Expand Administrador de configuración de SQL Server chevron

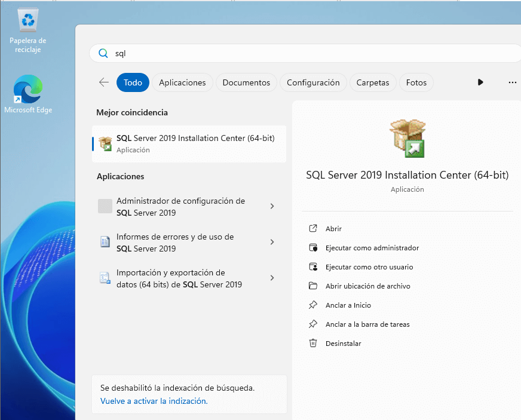click(x=272, y=206)
